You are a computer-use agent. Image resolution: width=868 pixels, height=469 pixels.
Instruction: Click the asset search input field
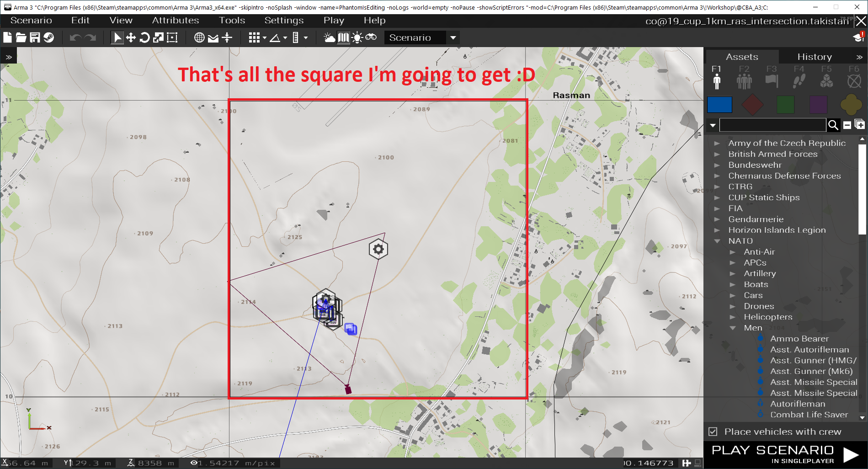772,125
